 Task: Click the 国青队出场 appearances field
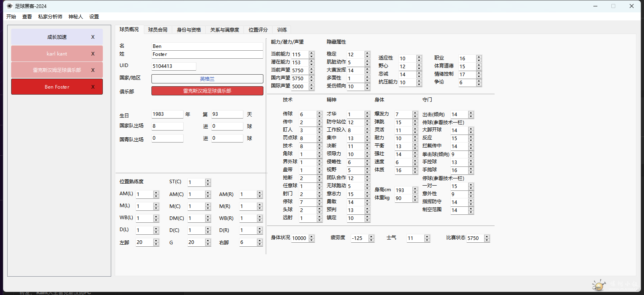[x=167, y=138]
